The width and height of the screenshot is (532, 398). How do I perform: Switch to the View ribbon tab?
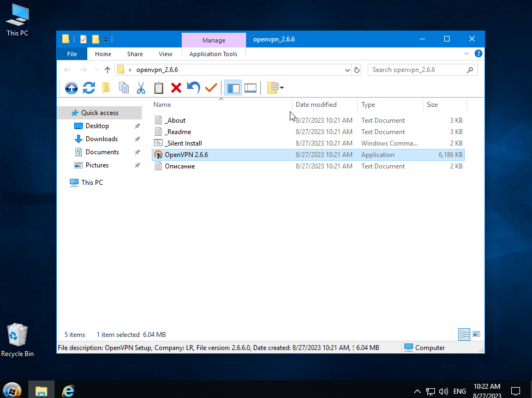coord(165,54)
